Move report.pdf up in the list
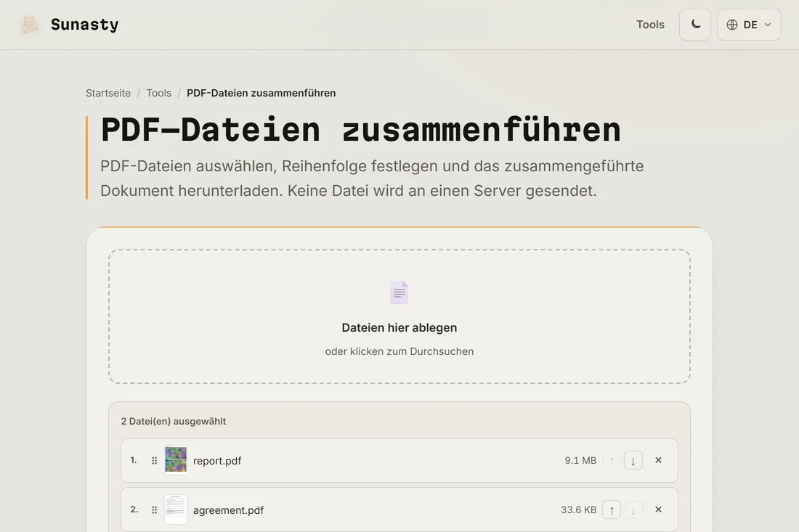This screenshot has height=532, width=799. click(x=612, y=461)
